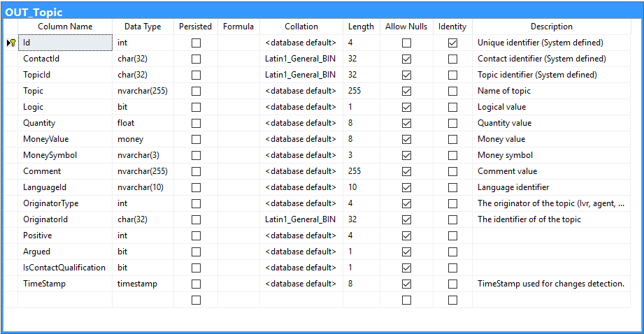Tick Persisted checkbox in the empty last row

(196, 300)
